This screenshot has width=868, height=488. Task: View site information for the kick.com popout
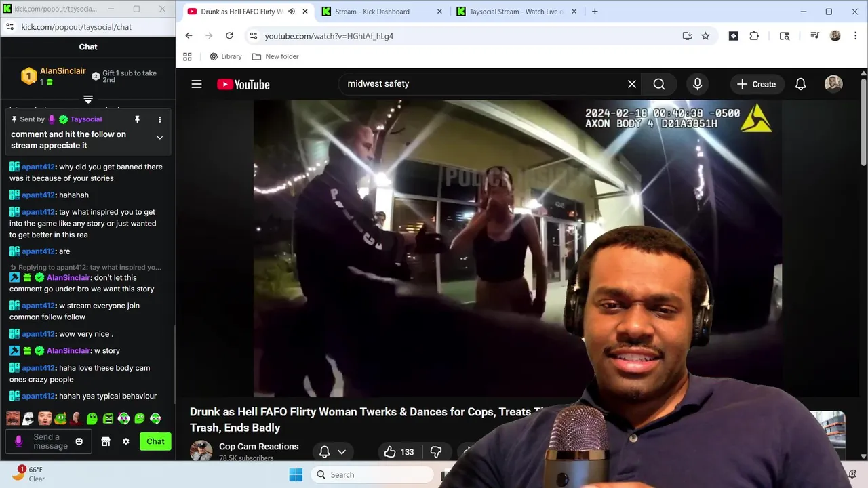10,26
